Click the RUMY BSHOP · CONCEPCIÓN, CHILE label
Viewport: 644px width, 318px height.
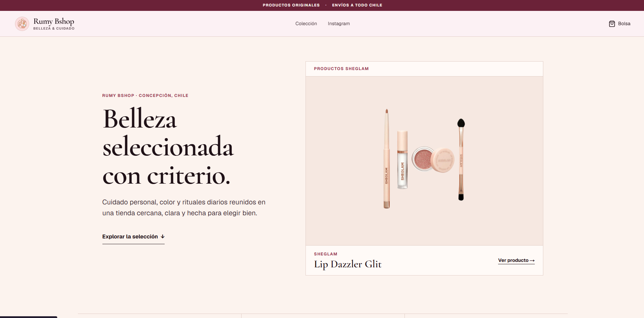click(x=145, y=96)
